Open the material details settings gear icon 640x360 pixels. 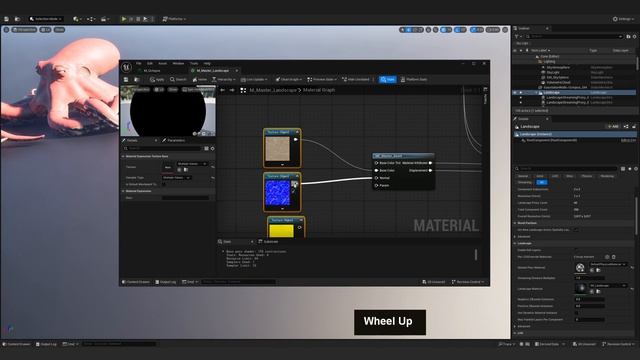[x=212, y=149]
